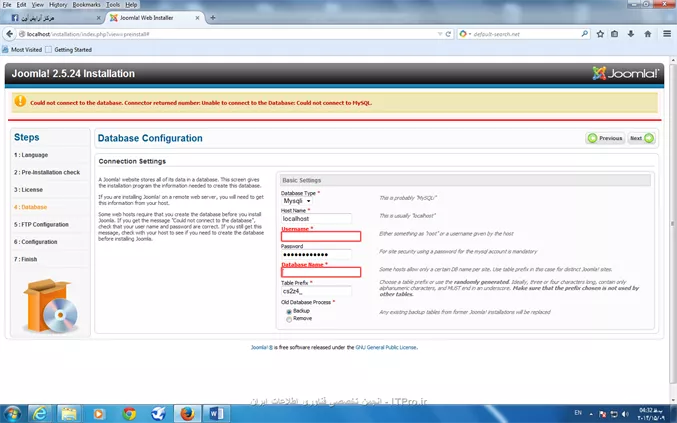Click the Username input field

(321, 236)
